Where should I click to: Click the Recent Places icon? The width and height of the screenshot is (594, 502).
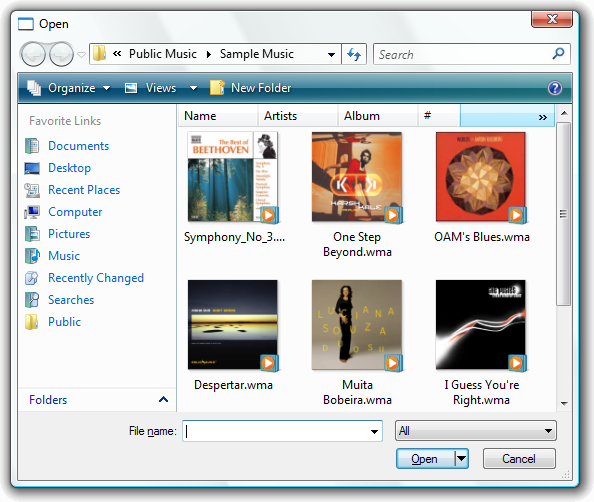pos(32,190)
